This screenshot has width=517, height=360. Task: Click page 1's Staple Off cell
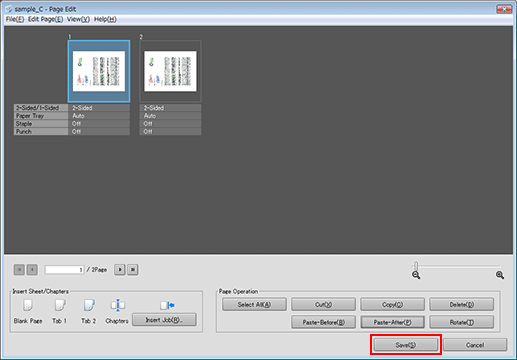pyautogui.click(x=99, y=124)
